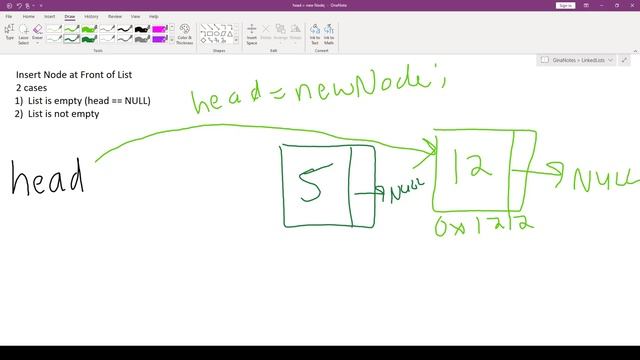
Task: Pick the dark green pen
Action: (x=71, y=39)
